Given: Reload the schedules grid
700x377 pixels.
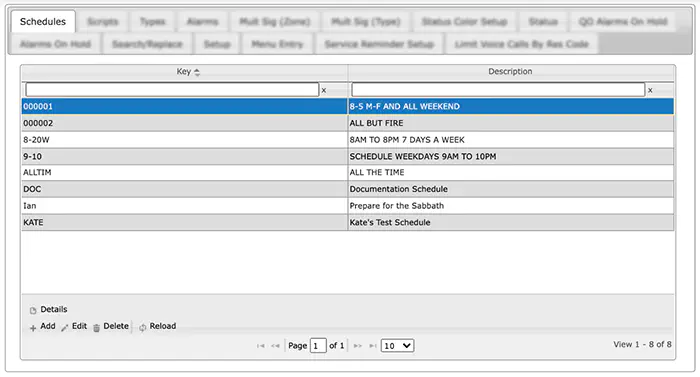Looking at the screenshot, I should pos(157,327).
